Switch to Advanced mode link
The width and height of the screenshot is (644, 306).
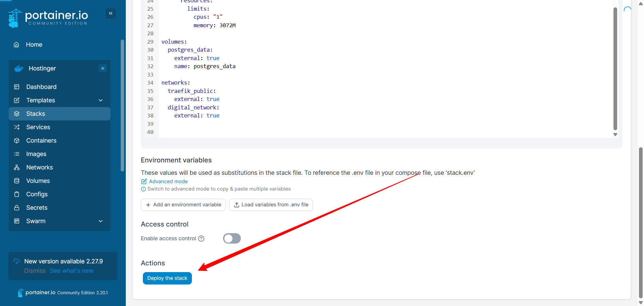168,182
